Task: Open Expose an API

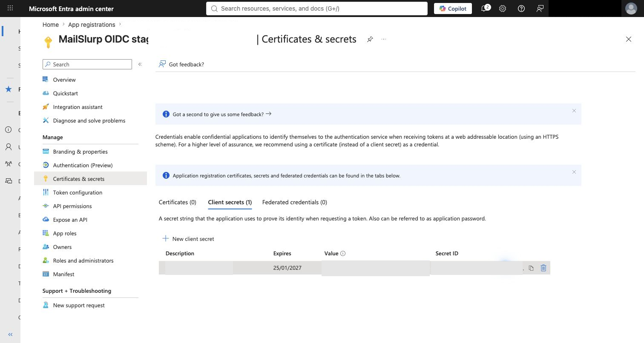Action: pyautogui.click(x=70, y=220)
